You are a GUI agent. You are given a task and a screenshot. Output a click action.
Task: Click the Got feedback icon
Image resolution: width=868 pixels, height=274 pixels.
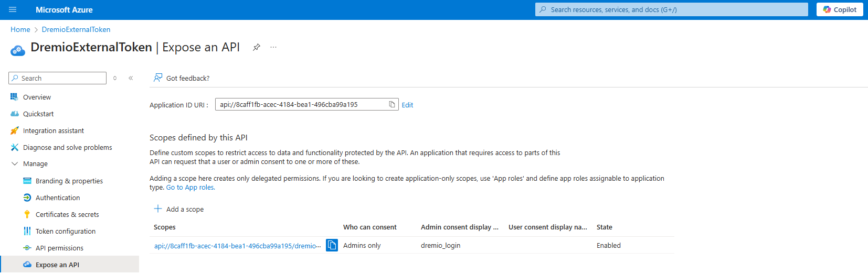coord(157,78)
